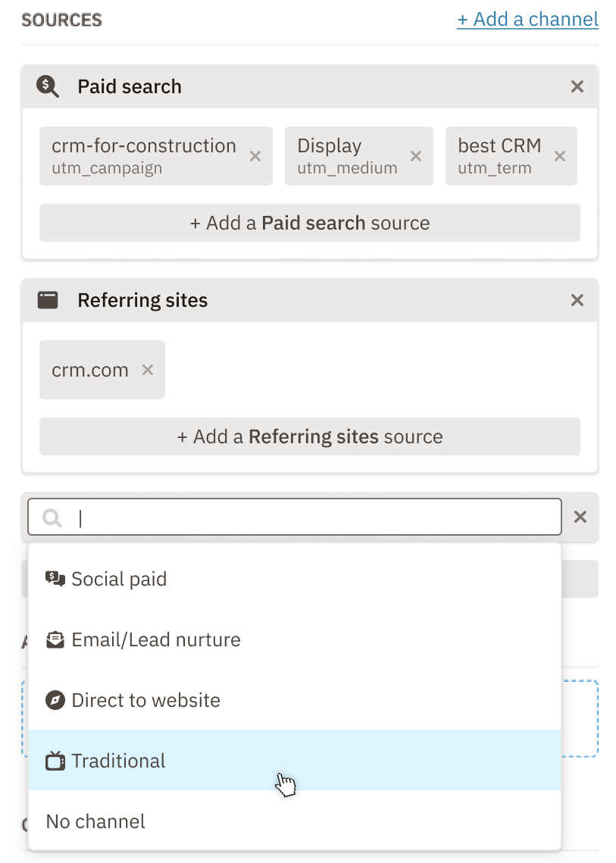Screen dimensions: 616x863
Task: Click the Direct to website compass icon
Action: [x=54, y=699]
